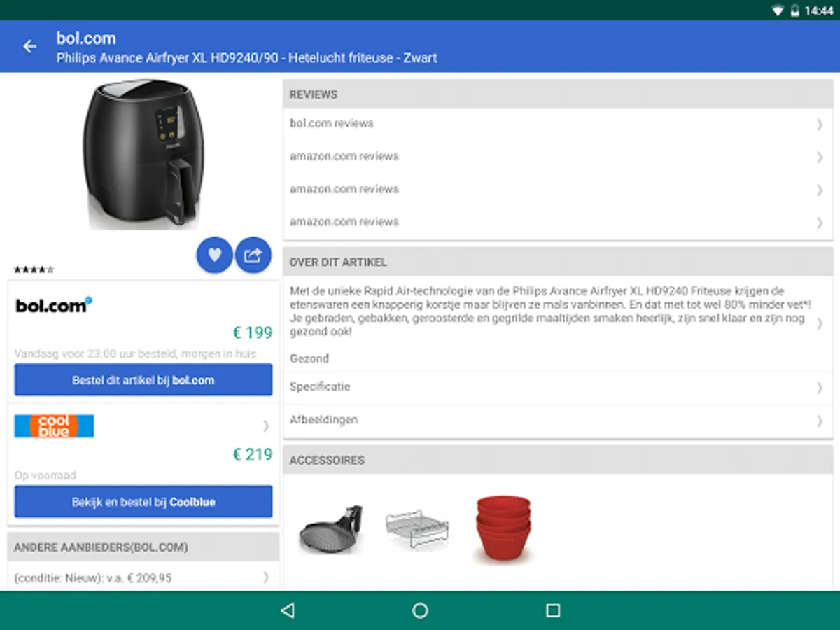840x630 pixels.
Task: Share this product via share icon
Action: point(253,255)
